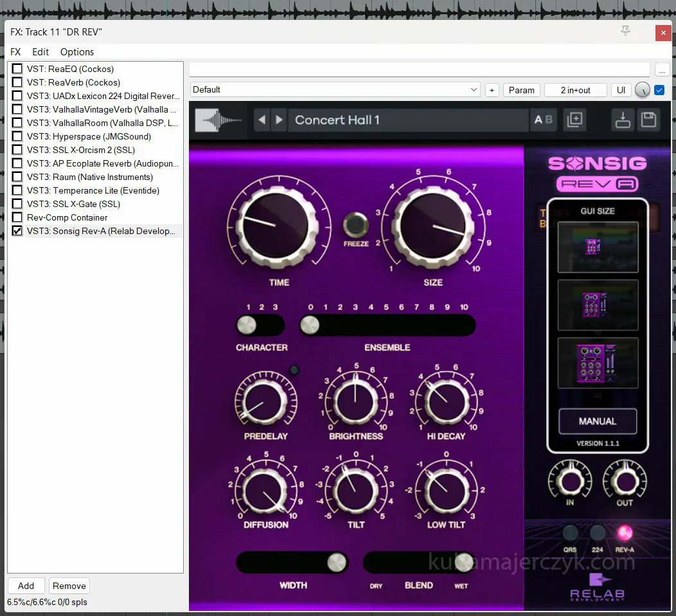Open the Default preset dropdown
676x616 pixels.
(335, 90)
